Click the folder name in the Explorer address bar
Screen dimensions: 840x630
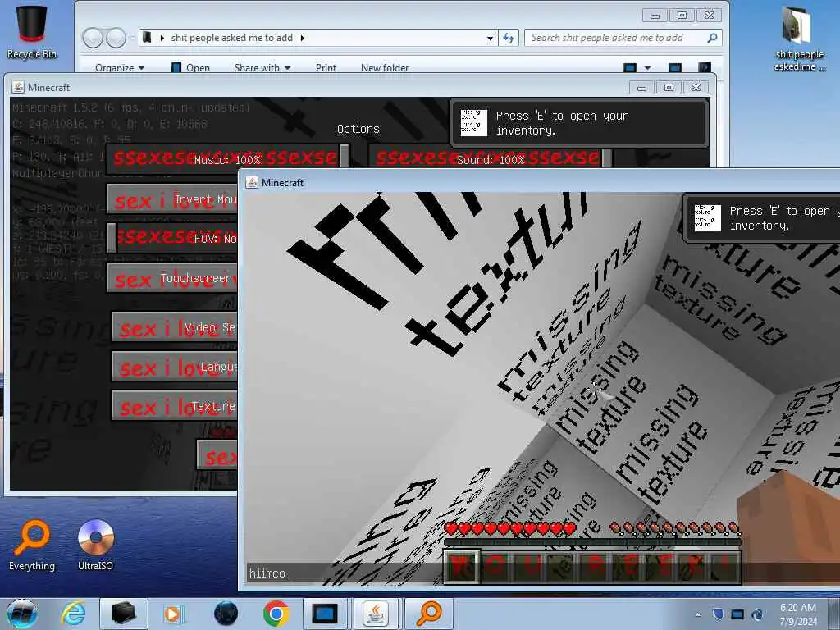tap(232, 38)
